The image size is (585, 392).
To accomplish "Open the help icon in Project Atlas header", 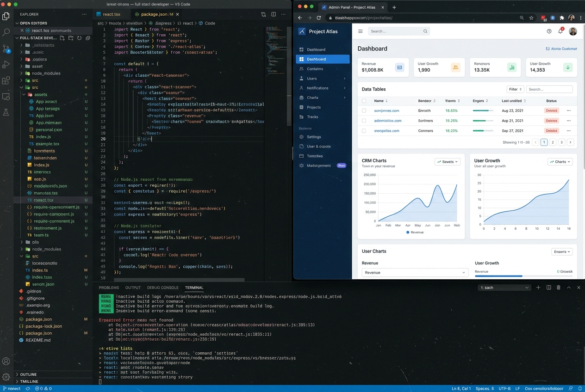I will click(x=549, y=31).
